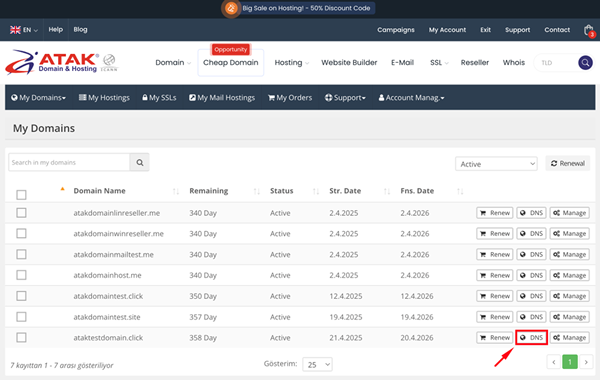This screenshot has height=380, width=600.
Task: Check the atakdomainwinreseller.me checkbox
Action: 21,233
